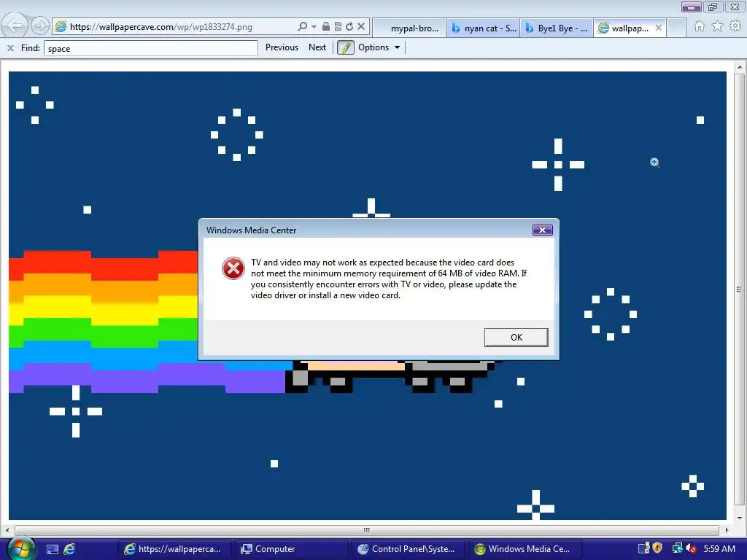The width and height of the screenshot is (747, 560).
Task: Click the security lock icon in address bar
Action: tap(326, 27)
